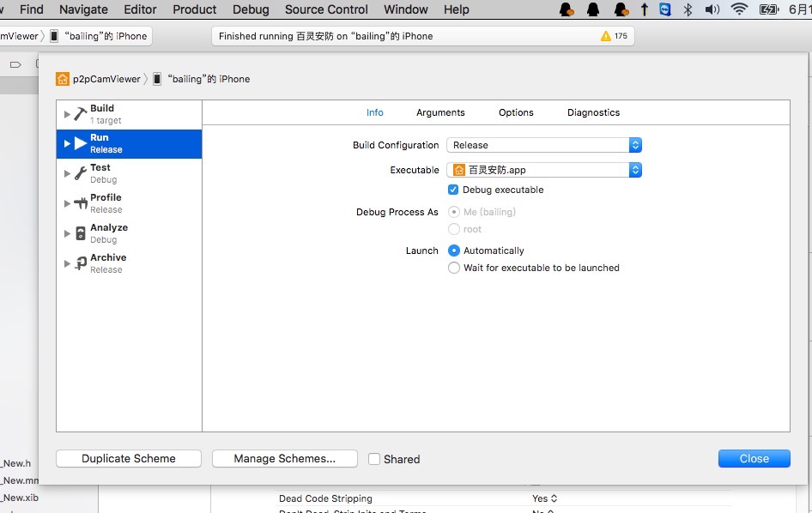This screenshot has height=513, width=812.
Task: Click the Duplicate Scheme button
Action: [129, 459]
